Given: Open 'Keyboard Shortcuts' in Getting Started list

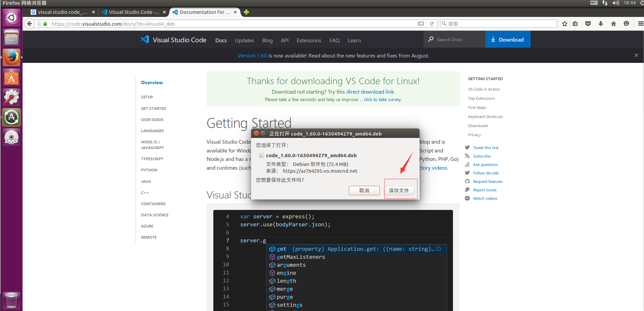Looking at the screenshot, I should click(485, 117).
